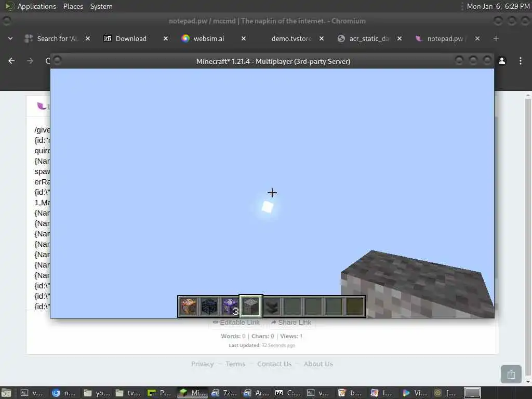The width and height of the screenshot is (532, 399).
Task: Go forward in Chromium
Action: (30, 61)
